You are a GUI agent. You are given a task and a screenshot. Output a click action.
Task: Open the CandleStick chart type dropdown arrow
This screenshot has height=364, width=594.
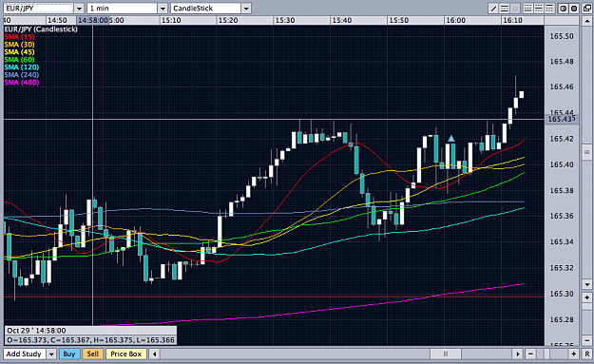click(x=246, y=9)
